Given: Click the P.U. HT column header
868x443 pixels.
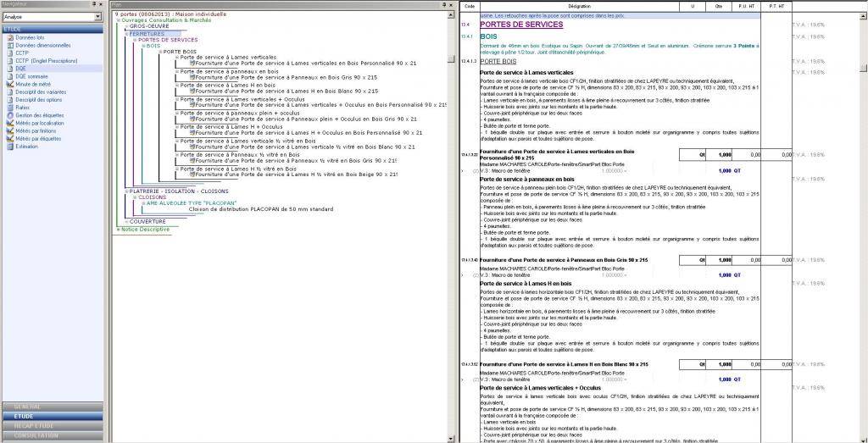Looking at the screenshot, I should pyautogui.click(x=746, y=6).
